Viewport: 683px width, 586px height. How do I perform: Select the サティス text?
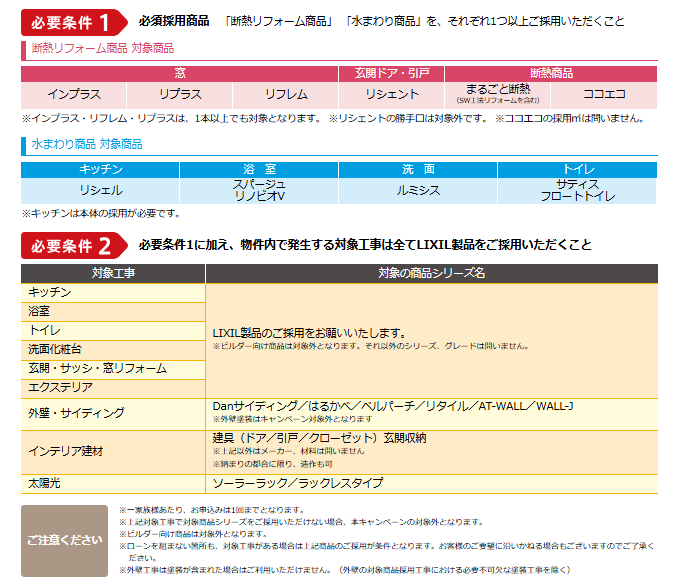[x=578, y=184]
